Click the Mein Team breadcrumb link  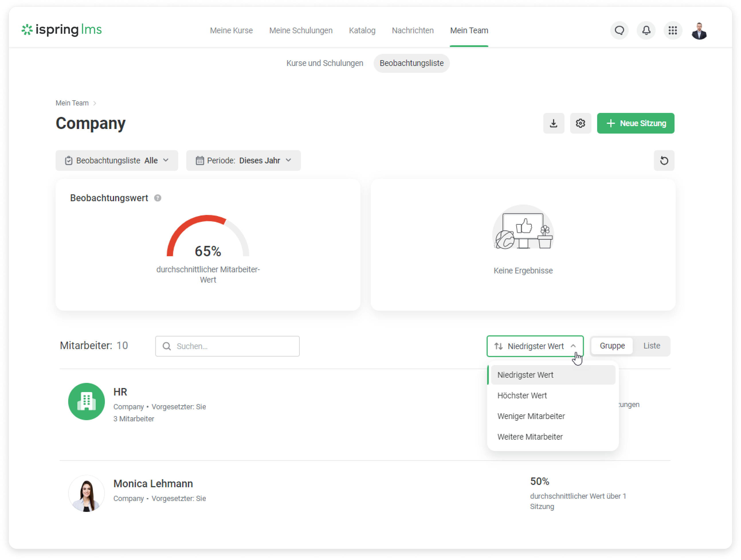[72, 103]
